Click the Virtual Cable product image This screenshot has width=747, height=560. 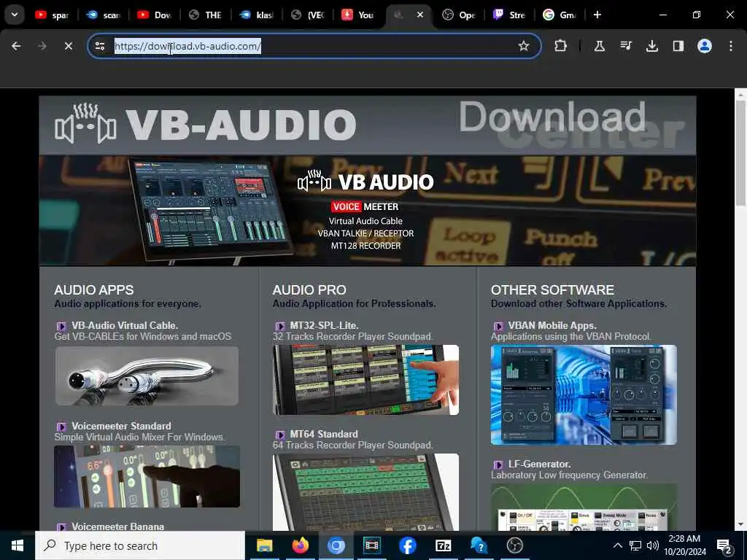[x=147, y=376]
